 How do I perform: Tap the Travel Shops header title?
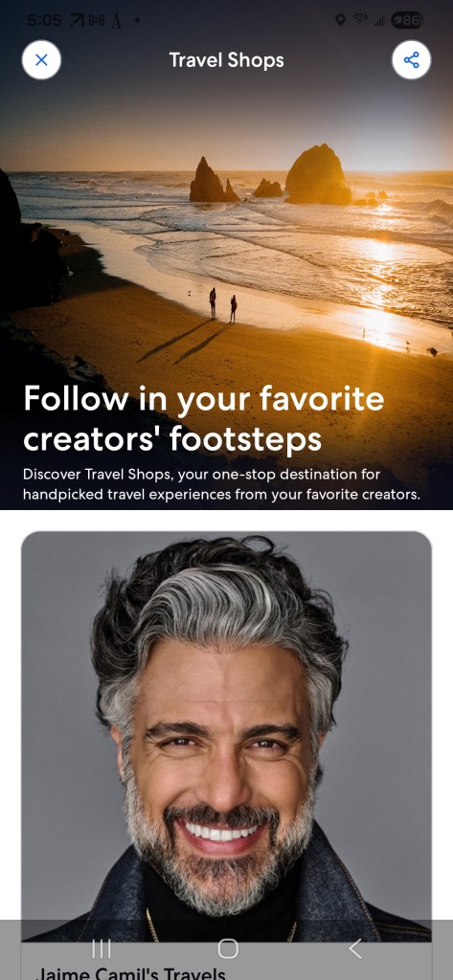click(x=226, y=60)
